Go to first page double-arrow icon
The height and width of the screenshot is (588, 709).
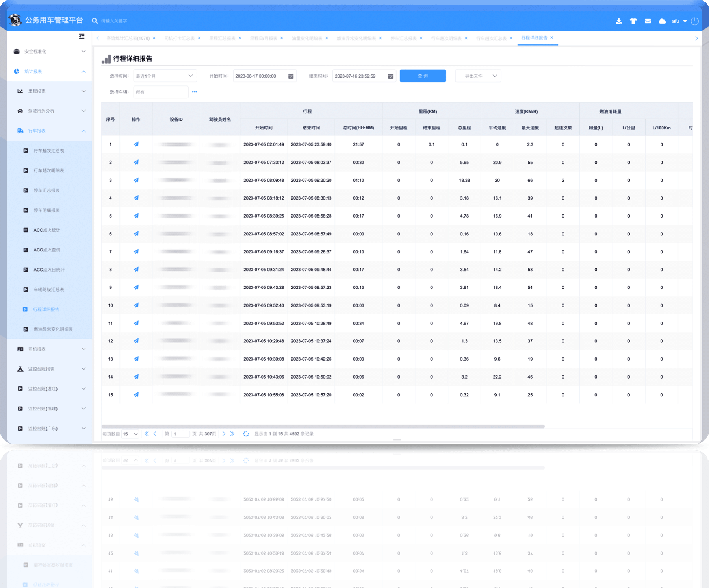[x=147, y=434]
